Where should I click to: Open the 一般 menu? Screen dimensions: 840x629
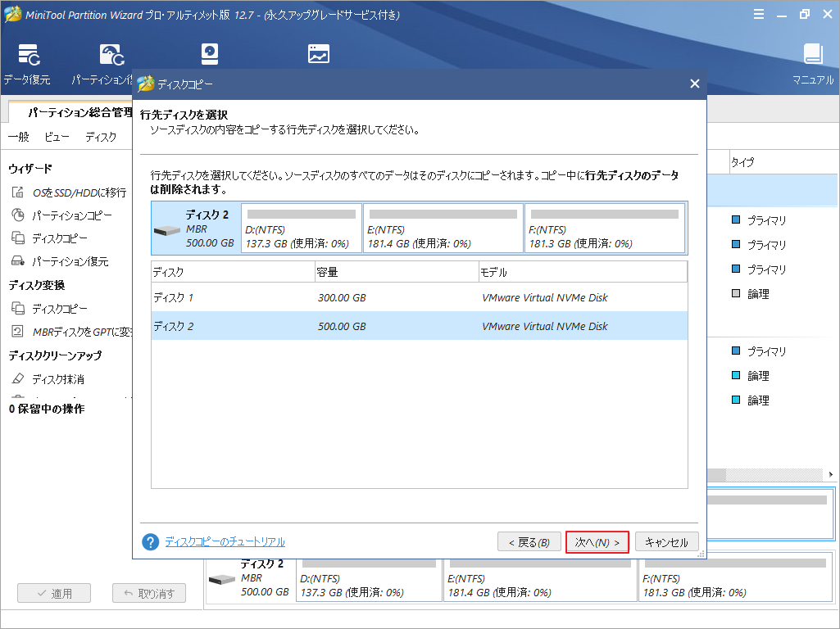tap(19, 137)
